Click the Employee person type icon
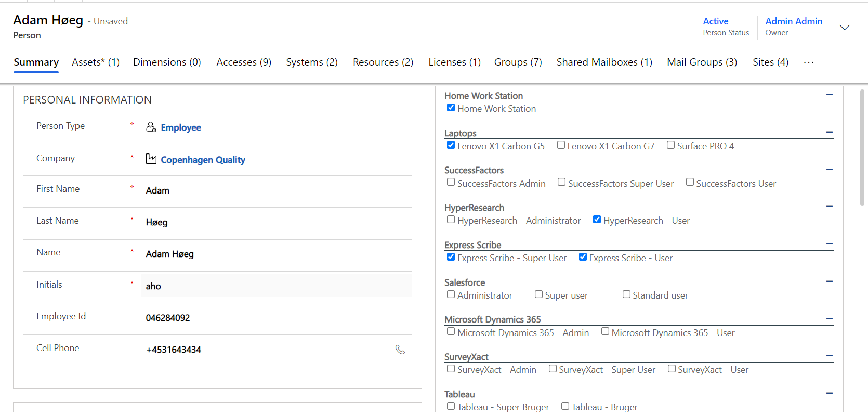Screen dimensions: 868x412 coord(151,127)
